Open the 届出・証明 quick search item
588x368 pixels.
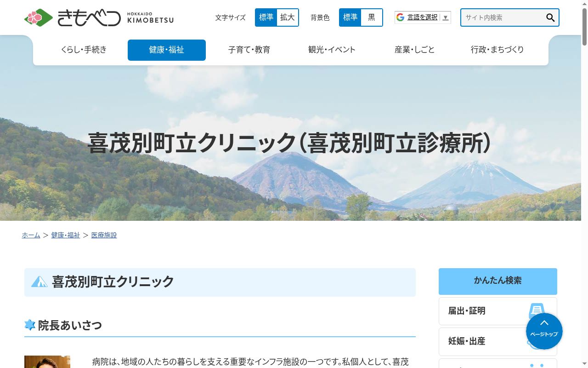[498, 311]
